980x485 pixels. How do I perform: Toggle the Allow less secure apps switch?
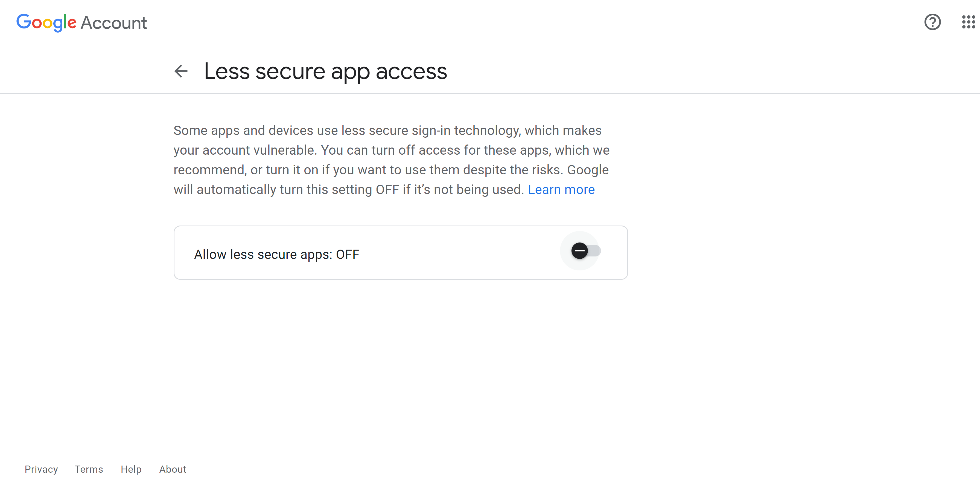coord(585,251)
